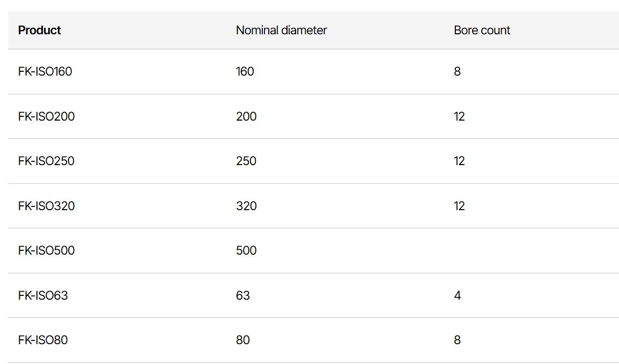This screenshot has width=619, height=364.
Task: Select the nominal diameter value 320
Action: tap(246, 206)
